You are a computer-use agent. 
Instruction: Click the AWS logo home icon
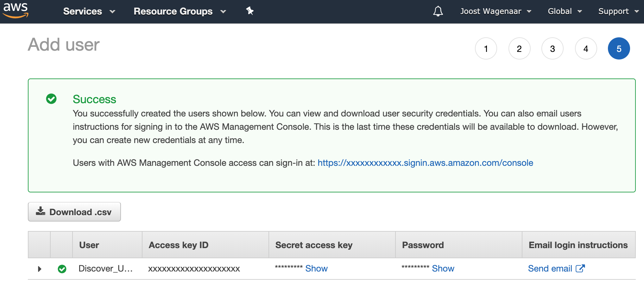click(16, 11)
